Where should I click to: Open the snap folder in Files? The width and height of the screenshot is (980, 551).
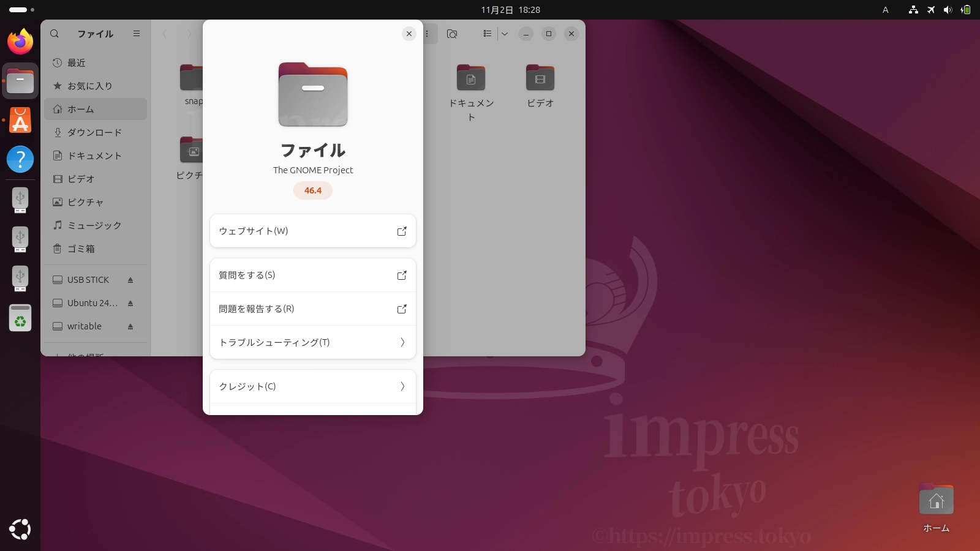pyautogui.click(x=191, y=84)
